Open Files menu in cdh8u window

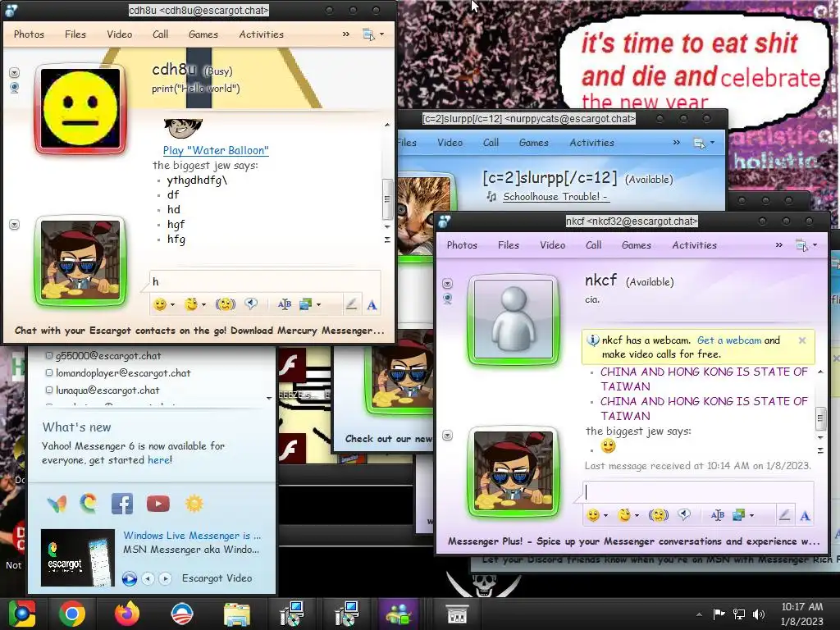(75, 34)
